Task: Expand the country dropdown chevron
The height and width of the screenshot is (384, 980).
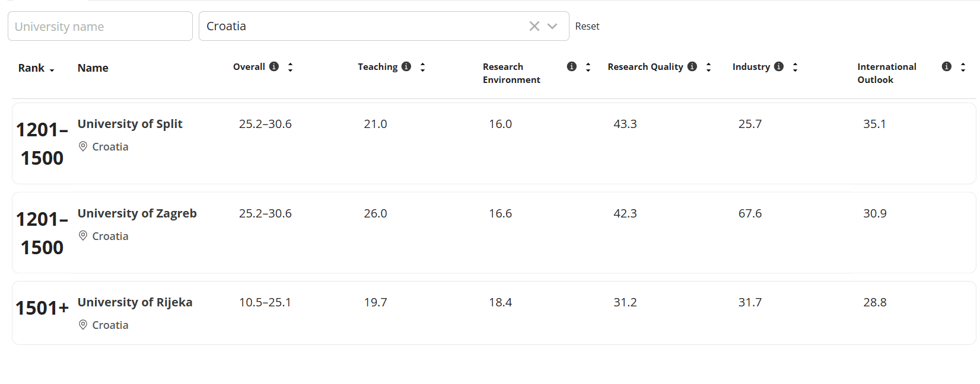Action: (x=552, y=26)
